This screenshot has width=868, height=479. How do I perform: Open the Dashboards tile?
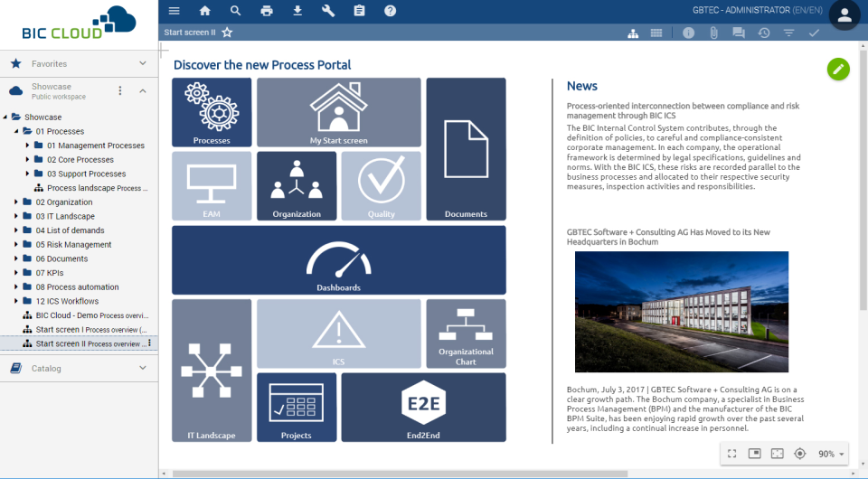pyautogui.click(x=339, y=260)
